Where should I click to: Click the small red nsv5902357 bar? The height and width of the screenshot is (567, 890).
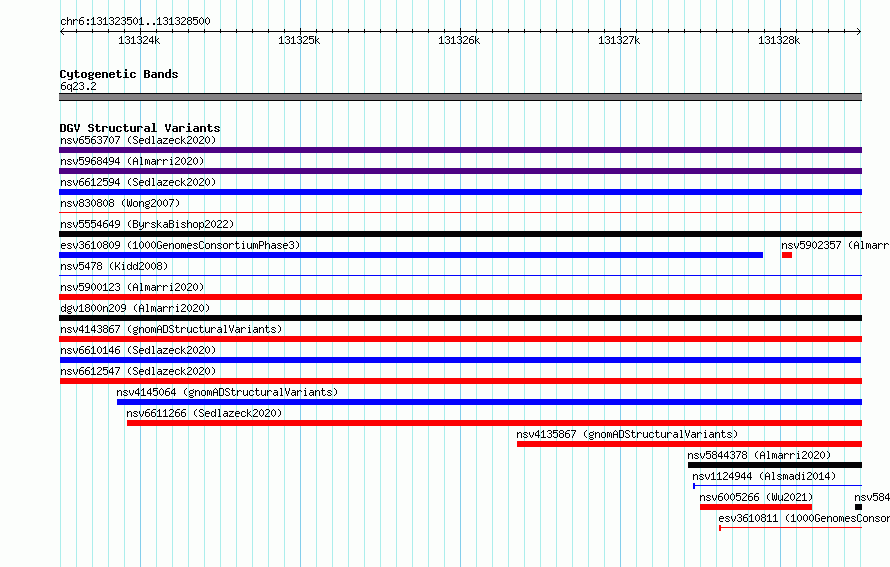pyautogui.click(x=787, y=255)
